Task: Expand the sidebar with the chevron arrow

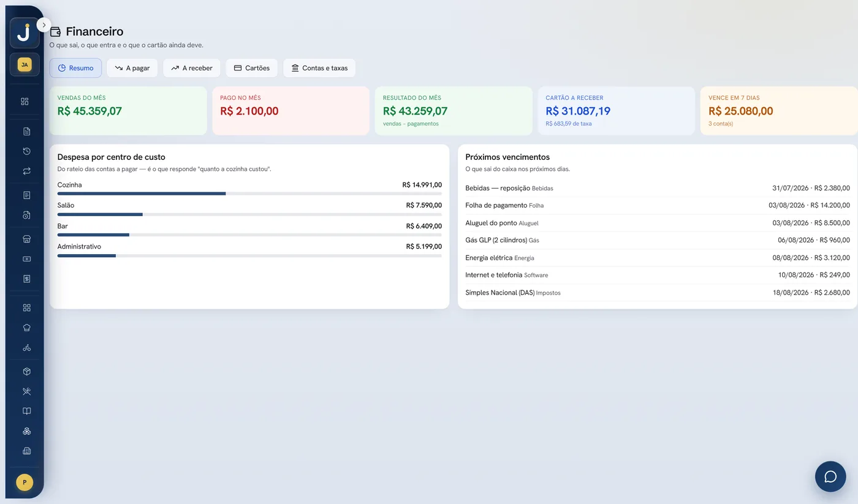Action: point(44,24)
